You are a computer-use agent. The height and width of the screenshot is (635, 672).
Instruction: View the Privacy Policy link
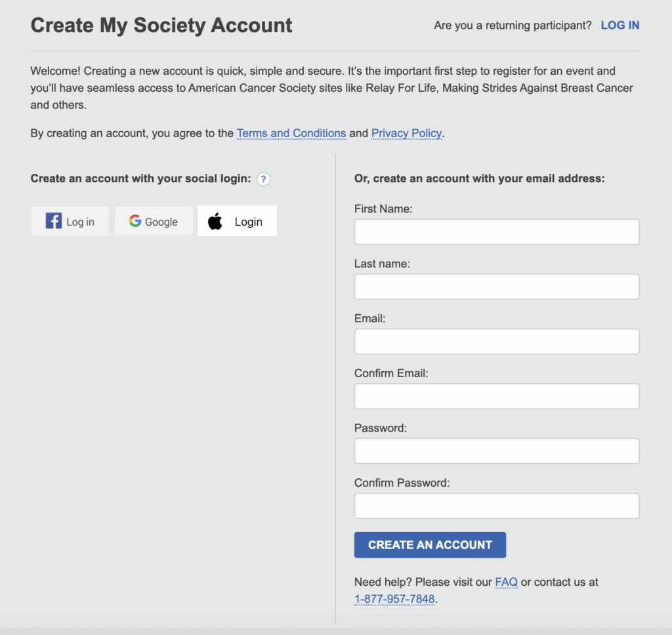pos(407,133)
